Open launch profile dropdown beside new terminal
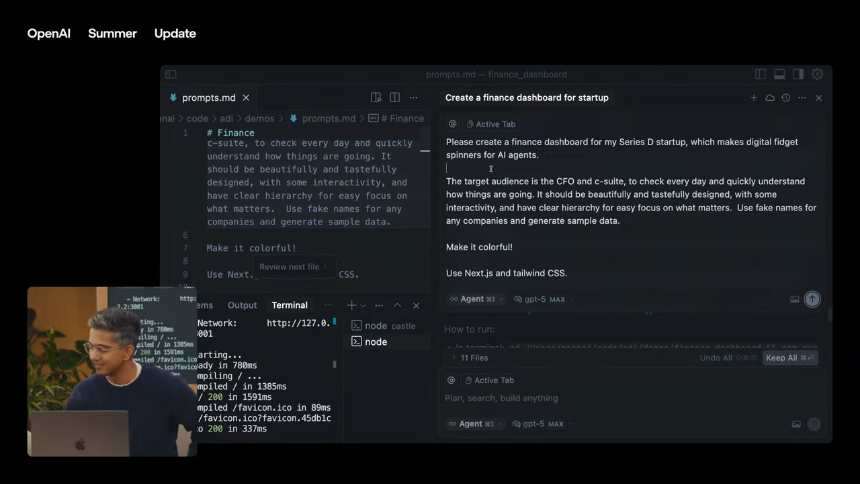This screenshot has width=860, height=484. pyautogui.click(x=363, y=305)
